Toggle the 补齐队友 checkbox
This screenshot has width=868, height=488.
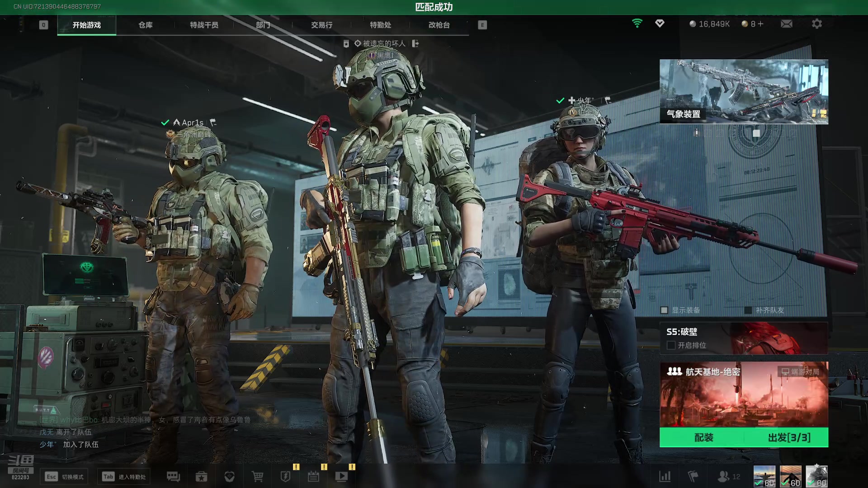click(x=748, y=310)
